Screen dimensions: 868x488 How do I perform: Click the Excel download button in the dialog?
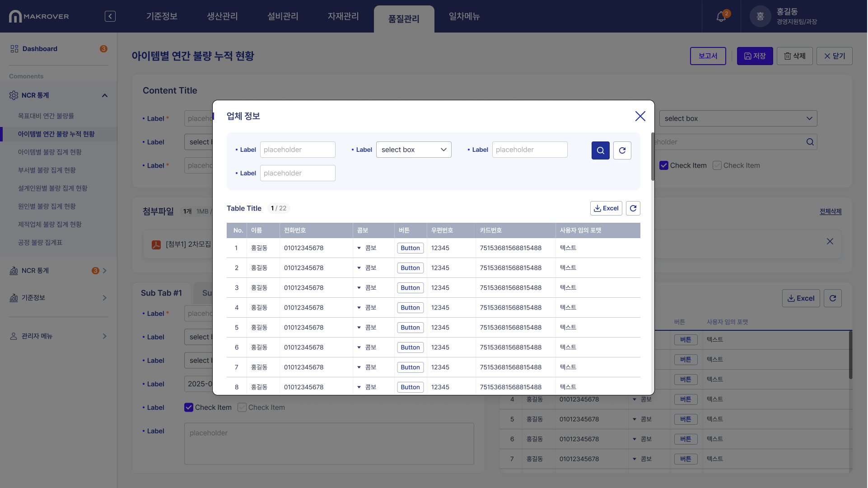point(606,208)
